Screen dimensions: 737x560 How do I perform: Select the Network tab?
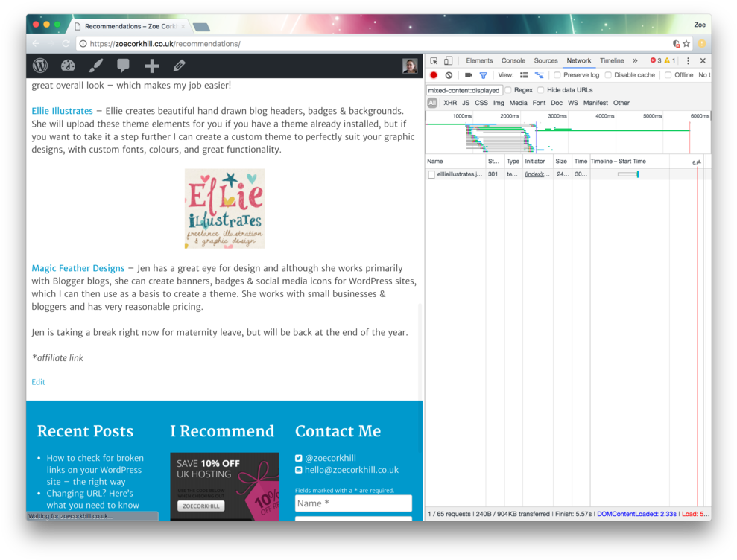[x=578, y=60]
